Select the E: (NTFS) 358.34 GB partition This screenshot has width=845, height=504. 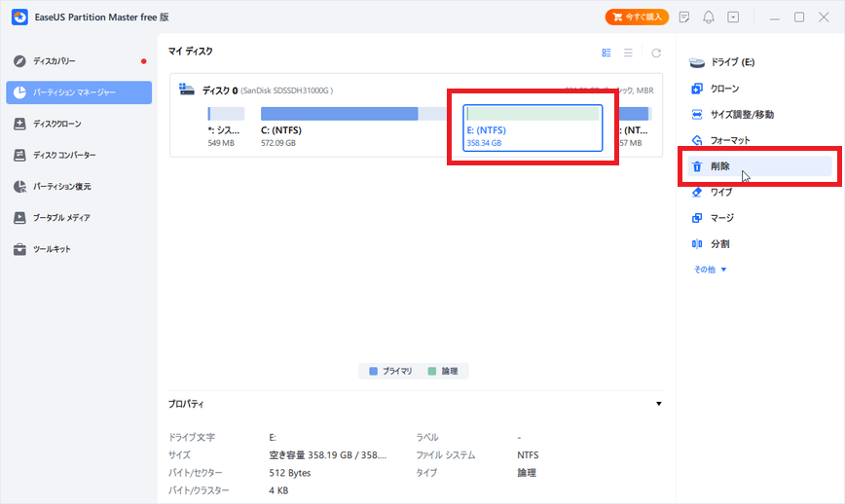click(533, 128)
